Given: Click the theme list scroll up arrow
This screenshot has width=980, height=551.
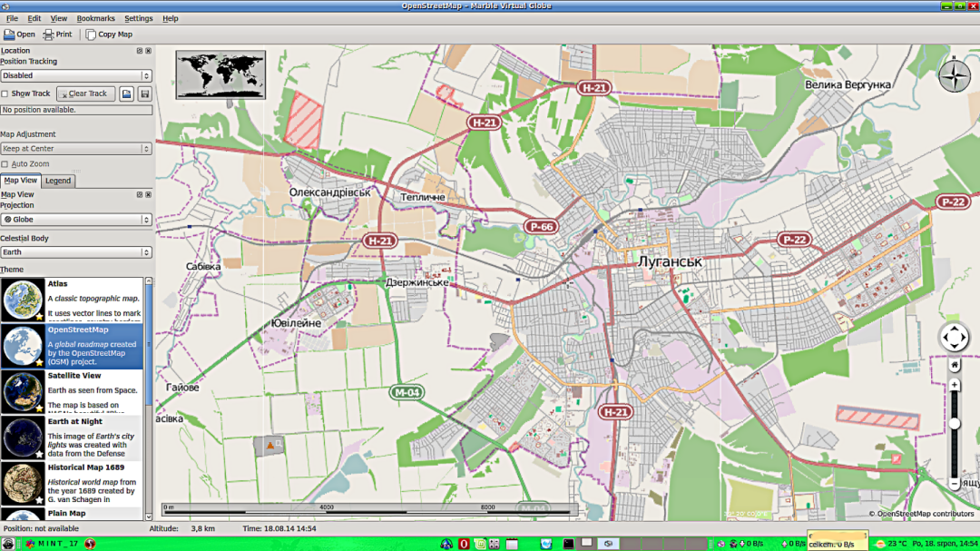Looking at the screenshot, I should (149, 280).
